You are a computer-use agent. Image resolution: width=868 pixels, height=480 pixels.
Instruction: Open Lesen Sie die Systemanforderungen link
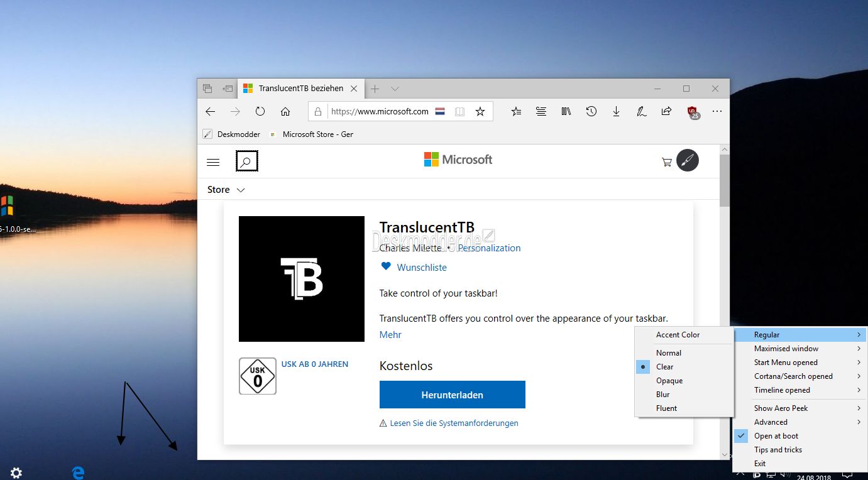(454, 423)
